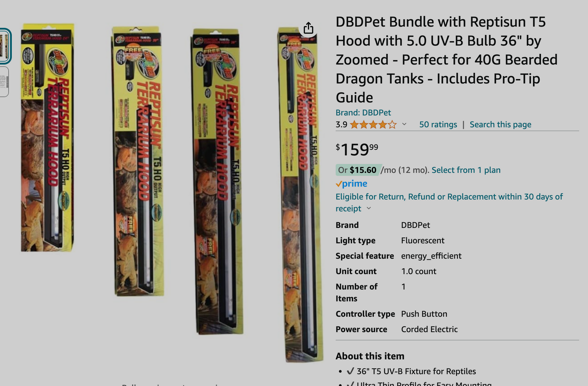The image size is (588, 386).
Task: Click the leftmost Reptisun hood box in image
Action: 47,137
